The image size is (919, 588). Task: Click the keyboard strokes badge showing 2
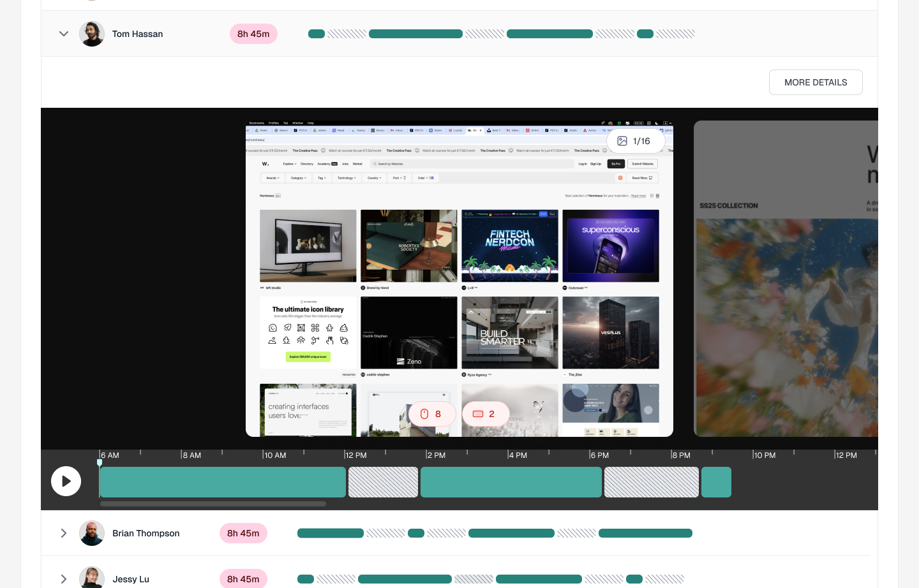point(485,414)
